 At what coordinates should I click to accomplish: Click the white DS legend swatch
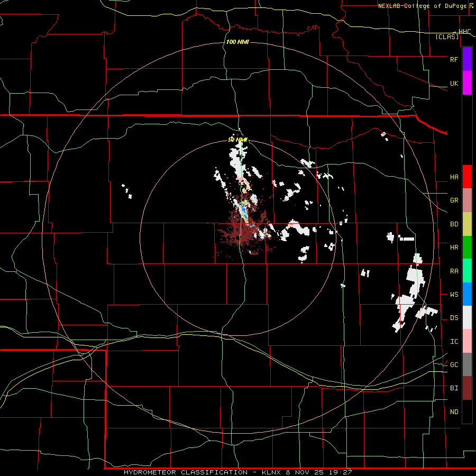[467, 317]
